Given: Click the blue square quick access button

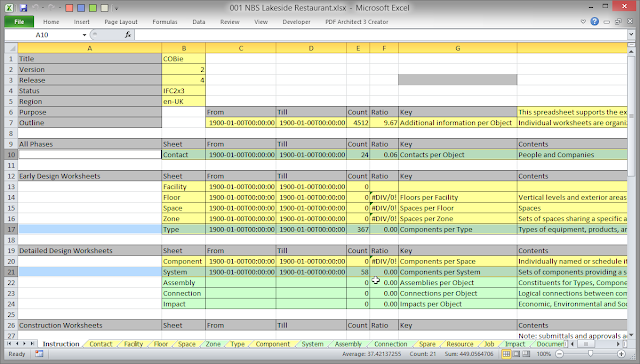Looking at the screenshot, I should coord(81,8).
